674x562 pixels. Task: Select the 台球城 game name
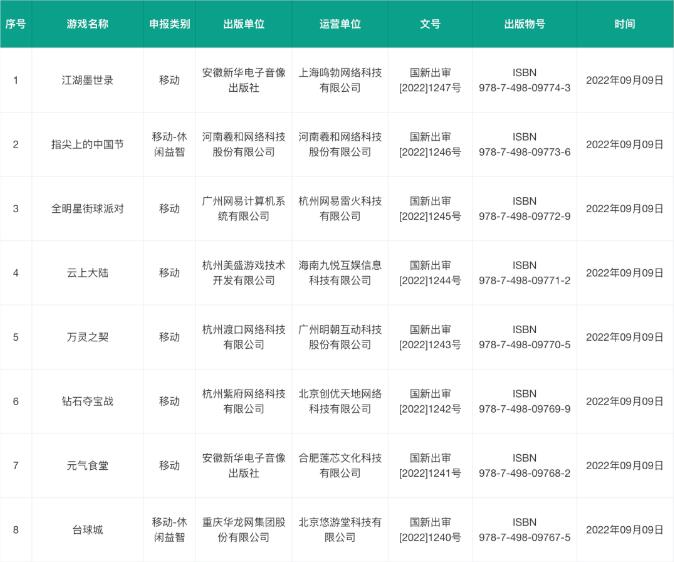coord(88,529)
